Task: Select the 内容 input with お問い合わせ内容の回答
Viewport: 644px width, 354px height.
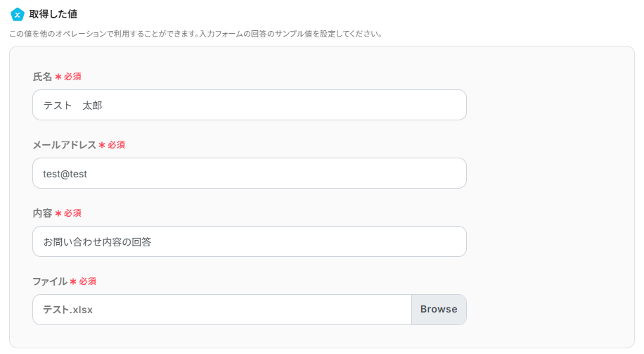Action: coord(250,241)
